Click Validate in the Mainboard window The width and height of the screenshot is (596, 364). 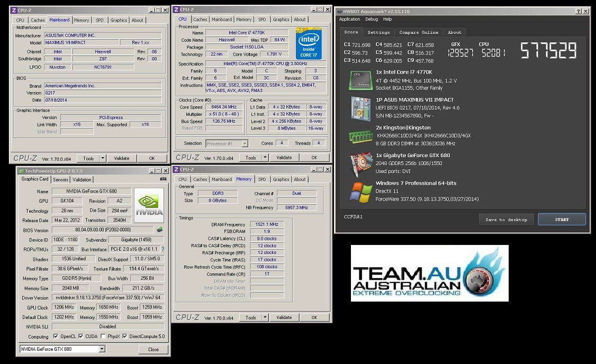click(x=122, y=158)
